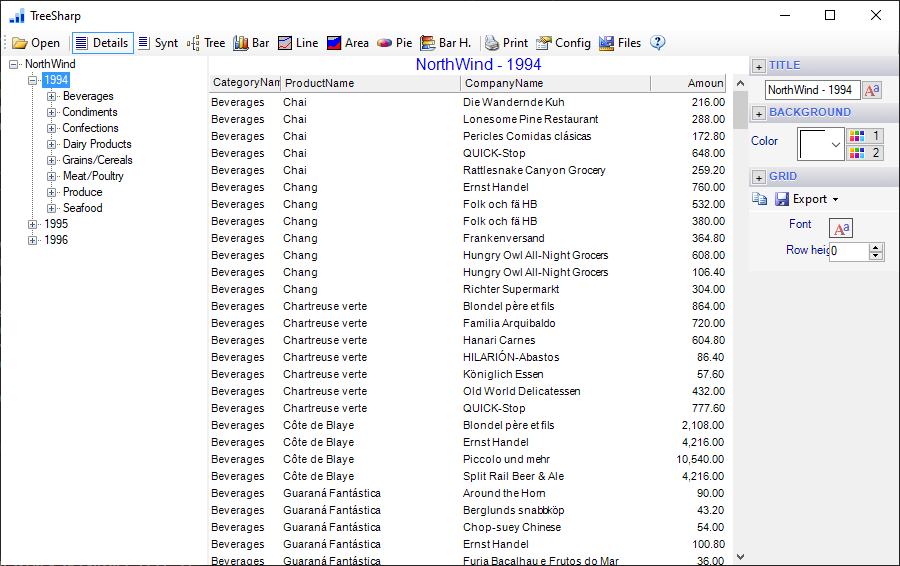Click the Rattlesnake Canyon Grocery cell
The image size is (900, 566).
coord(534,170)
